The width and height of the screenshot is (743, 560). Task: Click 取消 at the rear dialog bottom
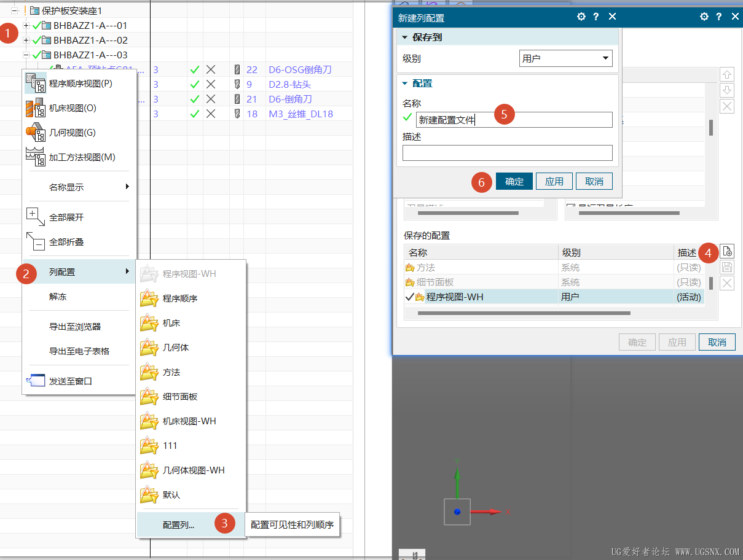pyautogui.click(x=717, y=343)
